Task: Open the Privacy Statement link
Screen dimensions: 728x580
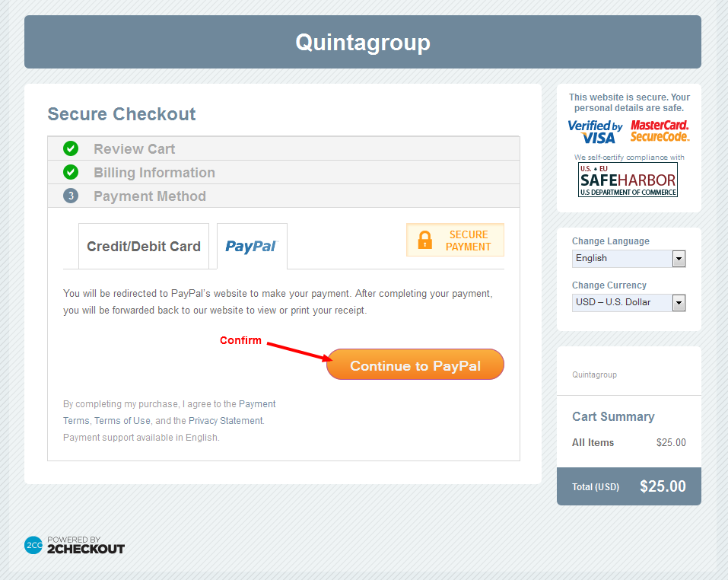Action: pos(226,421)
